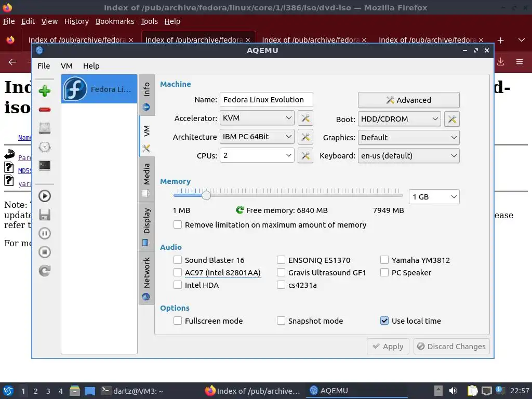Click in the VM Name input field
Screen dimensions: 532x399
coord(267,100)
